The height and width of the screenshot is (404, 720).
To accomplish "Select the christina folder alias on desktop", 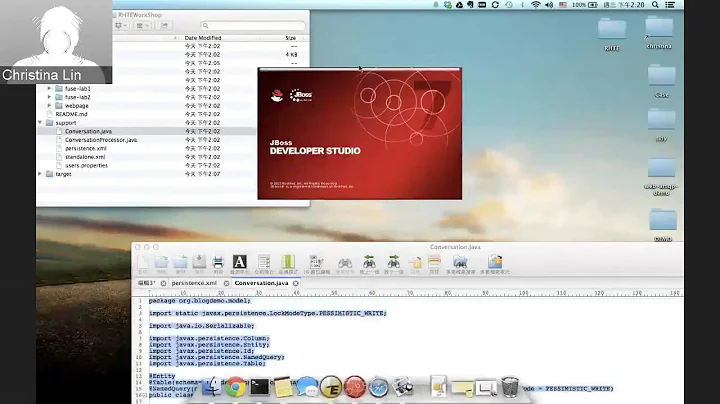I will 659,33.
